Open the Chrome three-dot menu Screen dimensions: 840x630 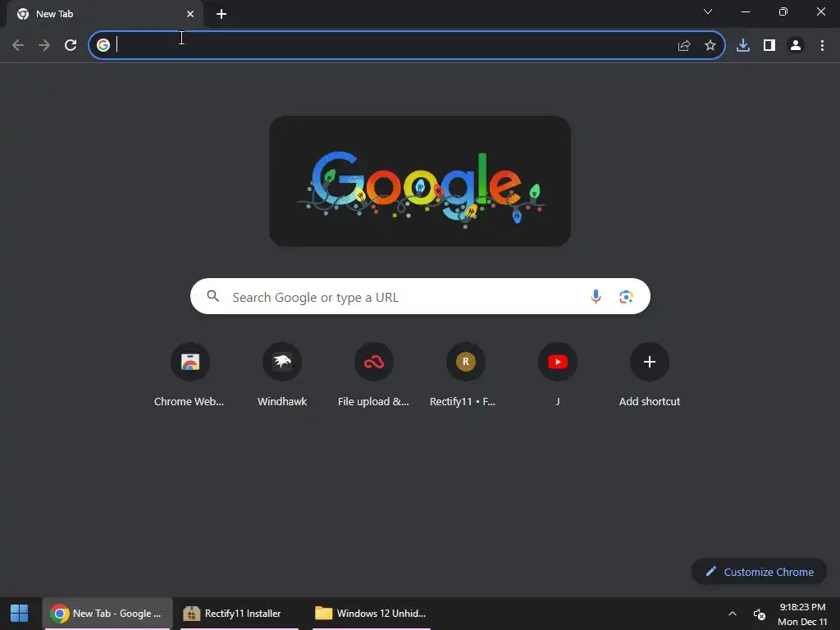tap(822, 46)
